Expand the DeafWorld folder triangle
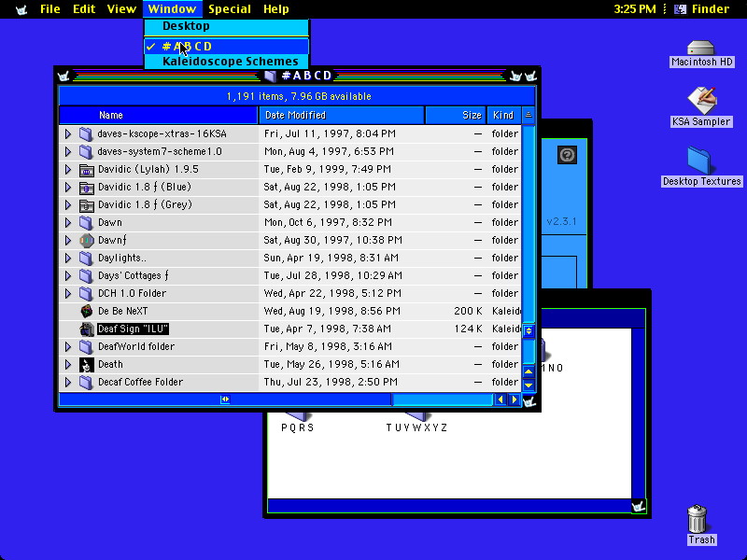The width and height of the screenshot is (747, 560). (x=67, y=346)
